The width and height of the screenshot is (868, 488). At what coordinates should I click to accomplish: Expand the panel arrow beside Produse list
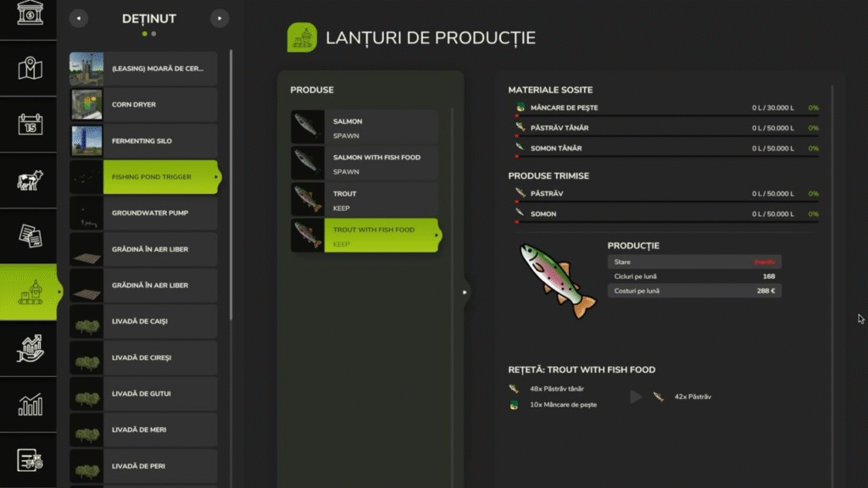[x=465, y=292]
